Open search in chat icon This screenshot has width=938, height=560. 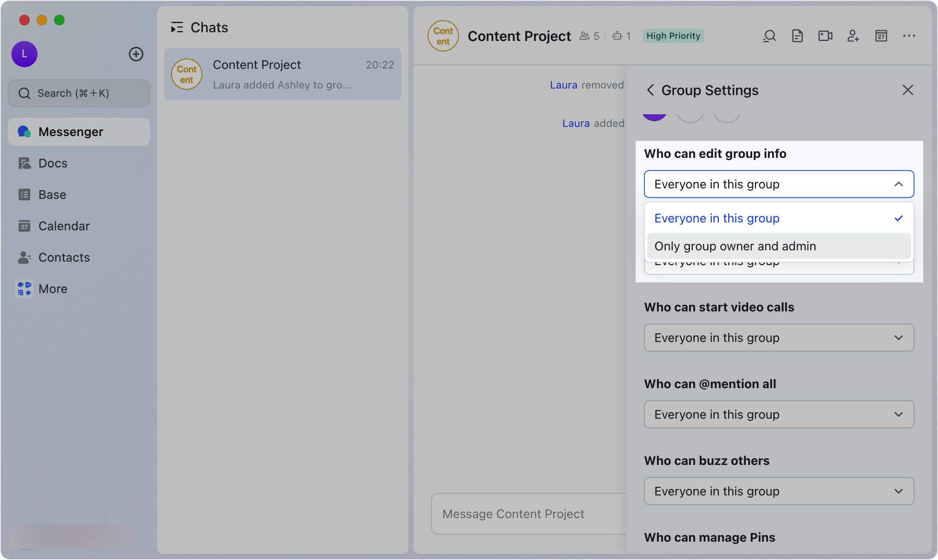(x=770, y=36)
